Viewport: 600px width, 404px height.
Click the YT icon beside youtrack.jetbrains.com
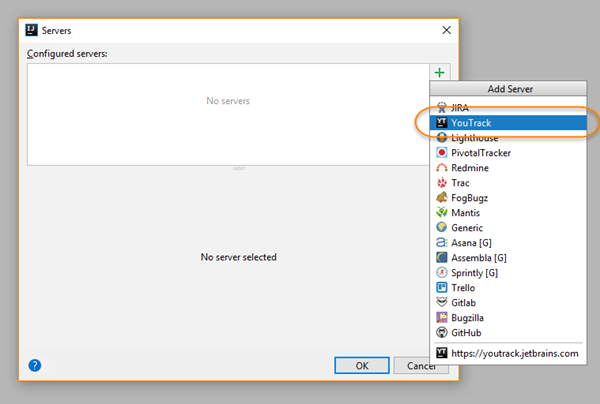click(x=442, y=353)
